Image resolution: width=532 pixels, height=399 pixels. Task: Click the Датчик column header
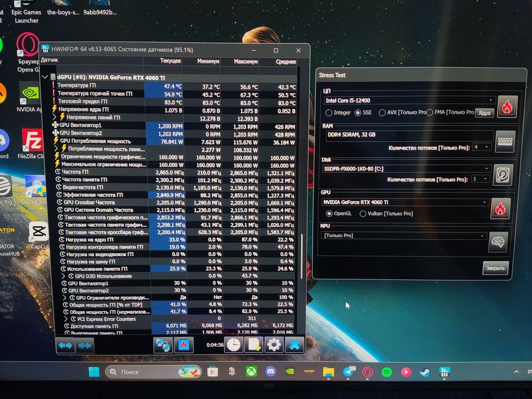91,60
